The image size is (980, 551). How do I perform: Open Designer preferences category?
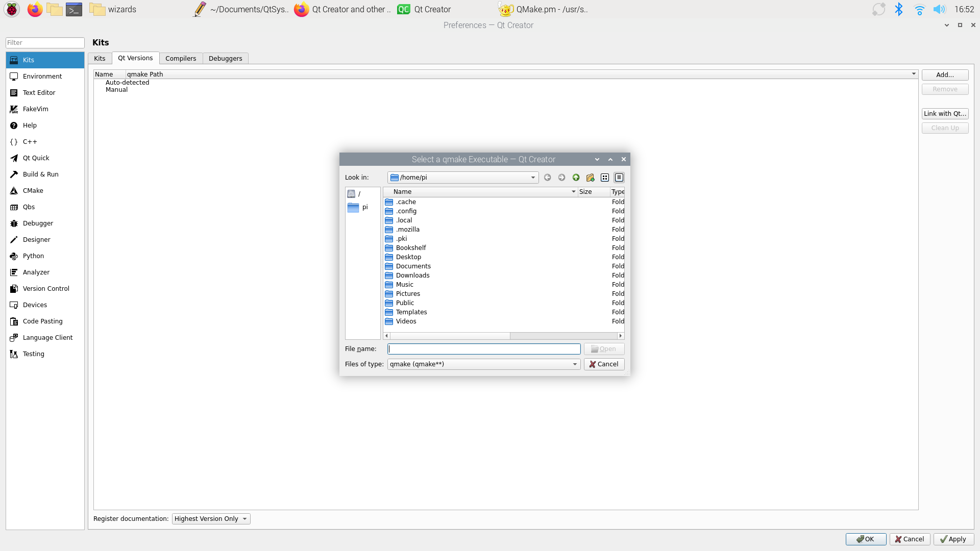tap(45, 240)
